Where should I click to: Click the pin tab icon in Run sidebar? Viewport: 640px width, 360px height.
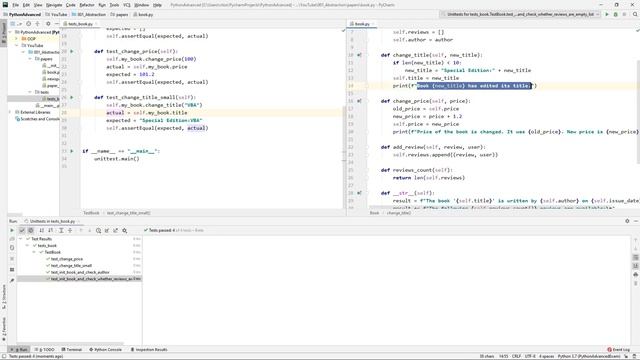12,280
